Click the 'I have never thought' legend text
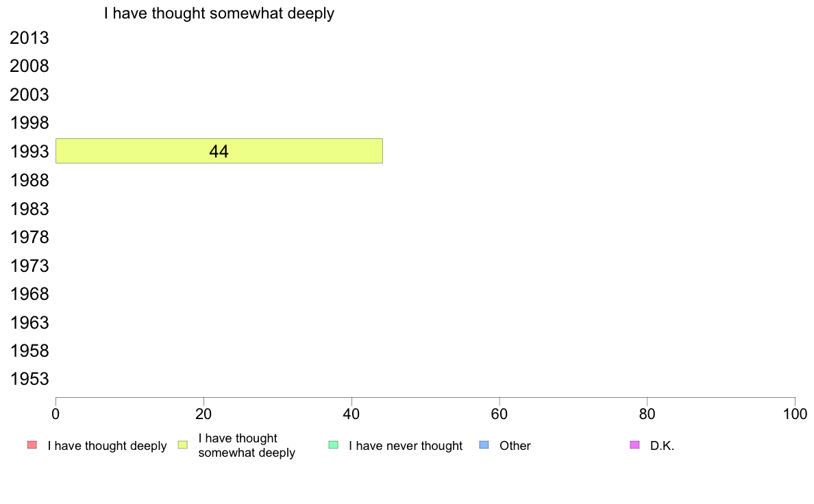The width and height of the screenshot is (814, 504). pyautogui.click(x=406, y=446)
